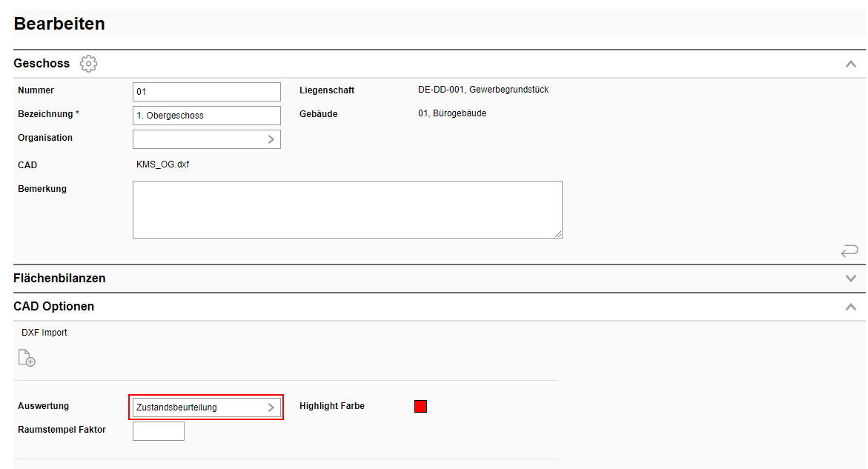Collapse the CAD Optionen section
This screenshot has width=868, height=469.
851,305
